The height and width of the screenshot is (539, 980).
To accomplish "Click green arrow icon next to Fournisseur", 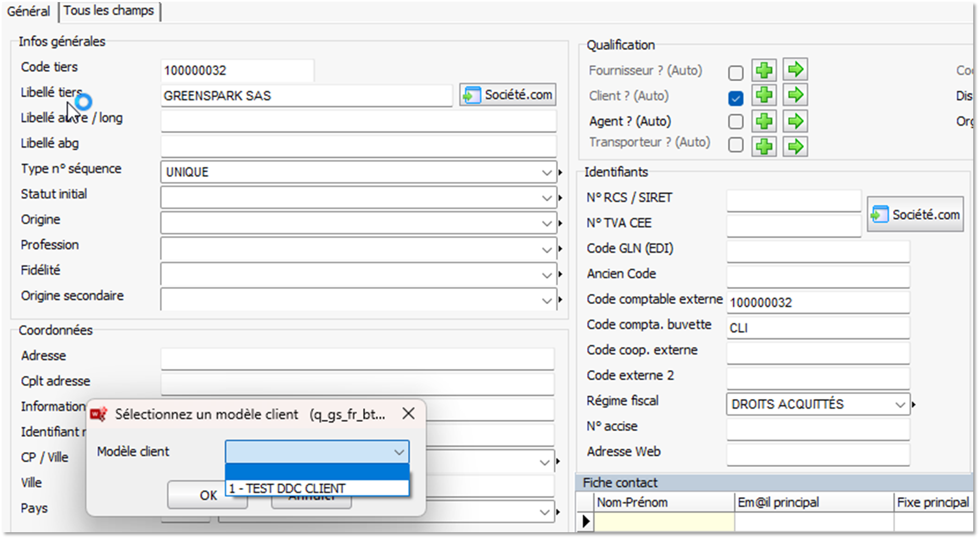I will pyautogui.click(x=795, y=70).
